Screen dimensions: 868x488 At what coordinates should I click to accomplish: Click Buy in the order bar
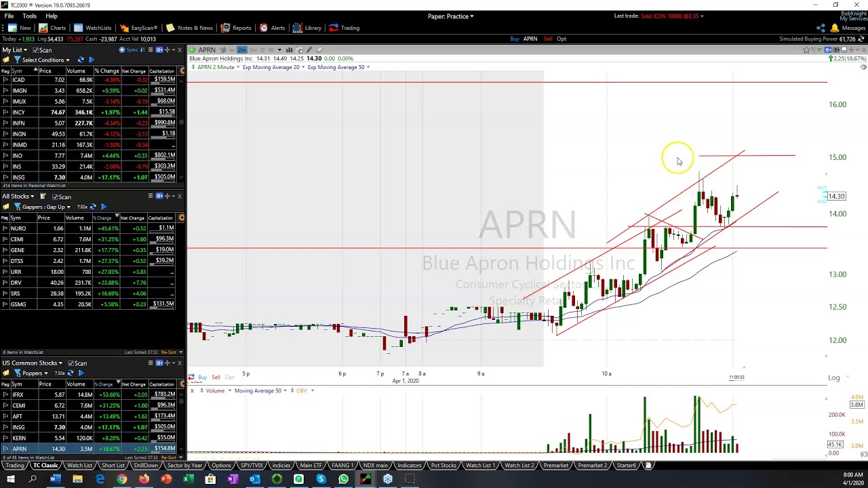pyautogui.click(x=515, y=39)
